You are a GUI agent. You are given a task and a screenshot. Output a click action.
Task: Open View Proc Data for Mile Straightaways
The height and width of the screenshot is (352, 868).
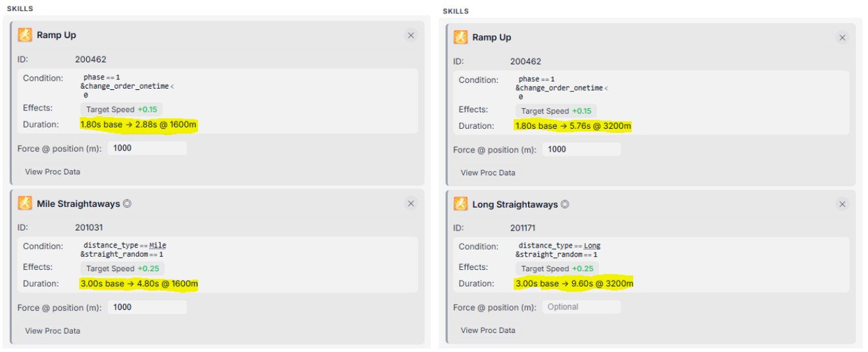coord(53,330)
